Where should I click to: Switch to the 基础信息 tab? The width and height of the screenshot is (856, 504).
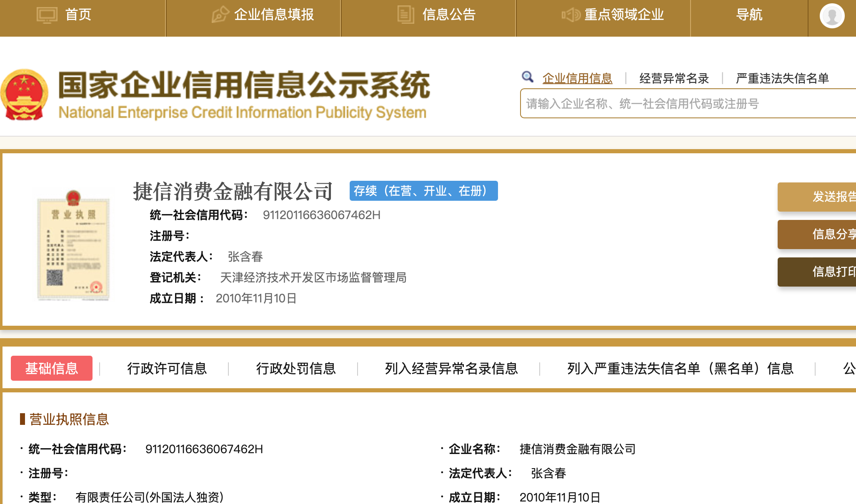[x=52, y=368]
